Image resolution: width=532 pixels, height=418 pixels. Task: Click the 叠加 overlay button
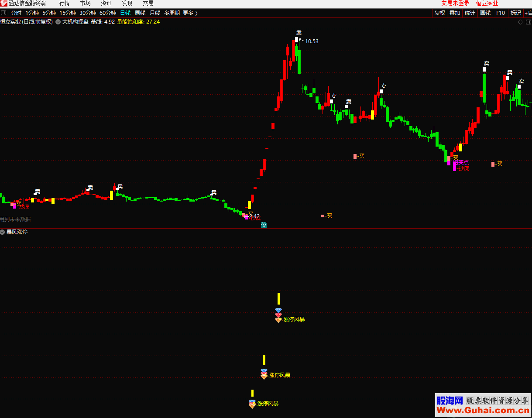455,13
